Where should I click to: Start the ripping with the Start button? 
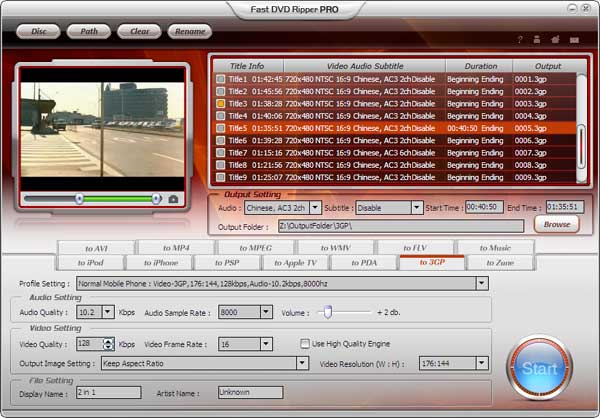coord(540,368)
